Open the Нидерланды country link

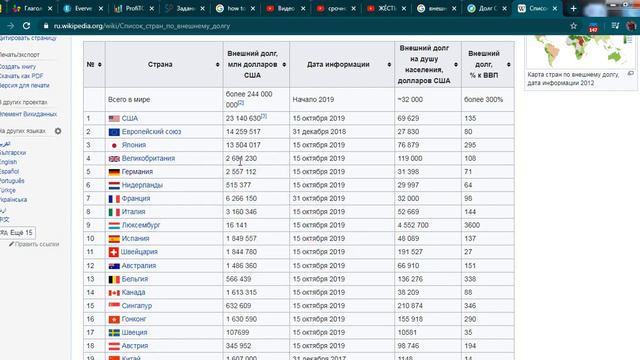pyautogui.click(x=142, y=185)
